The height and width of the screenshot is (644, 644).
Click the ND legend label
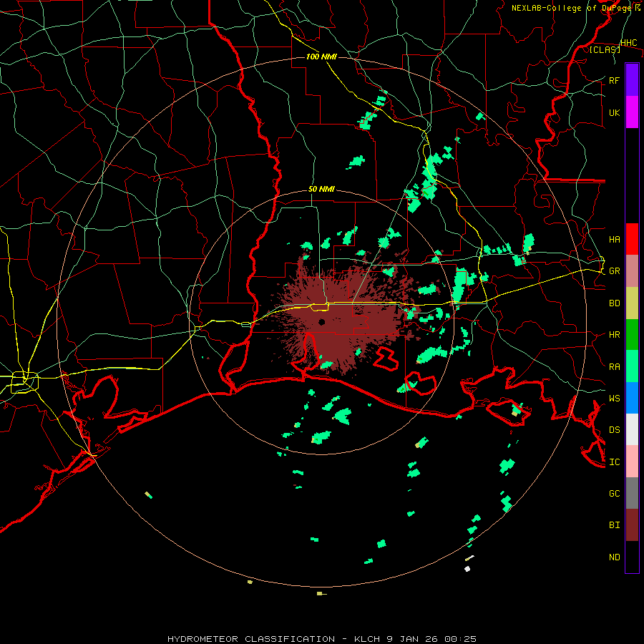[x=614, y=557]
